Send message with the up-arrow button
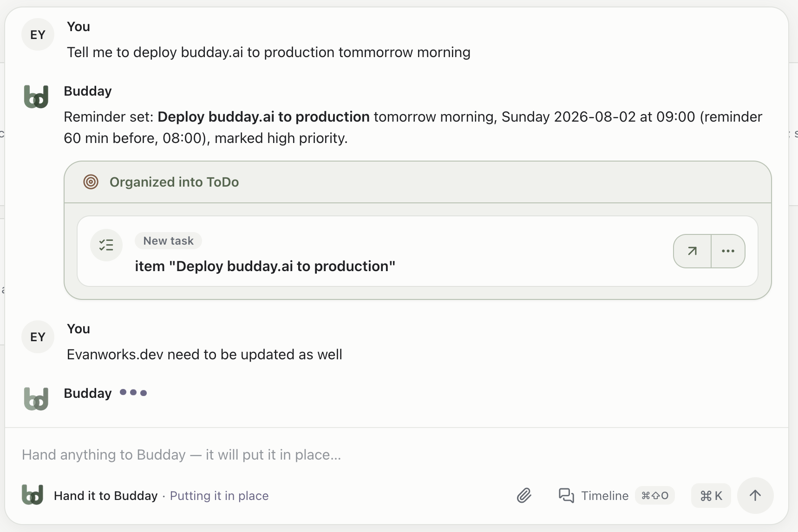The width and height of the screenshot is (798, 532). tap(755, 496)
